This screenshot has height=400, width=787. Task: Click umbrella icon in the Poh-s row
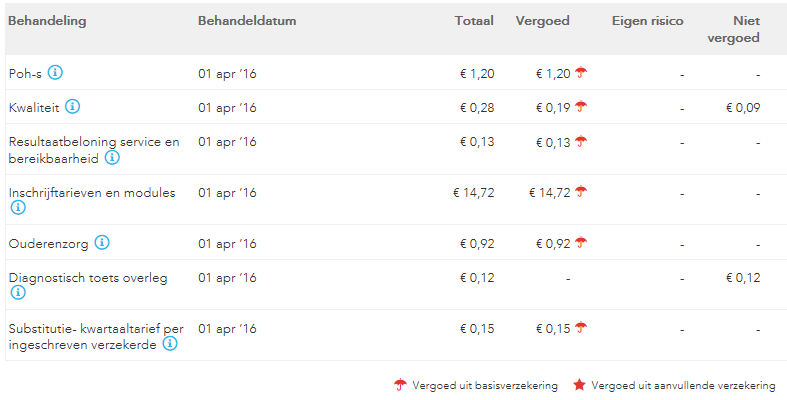click(580, 72)
